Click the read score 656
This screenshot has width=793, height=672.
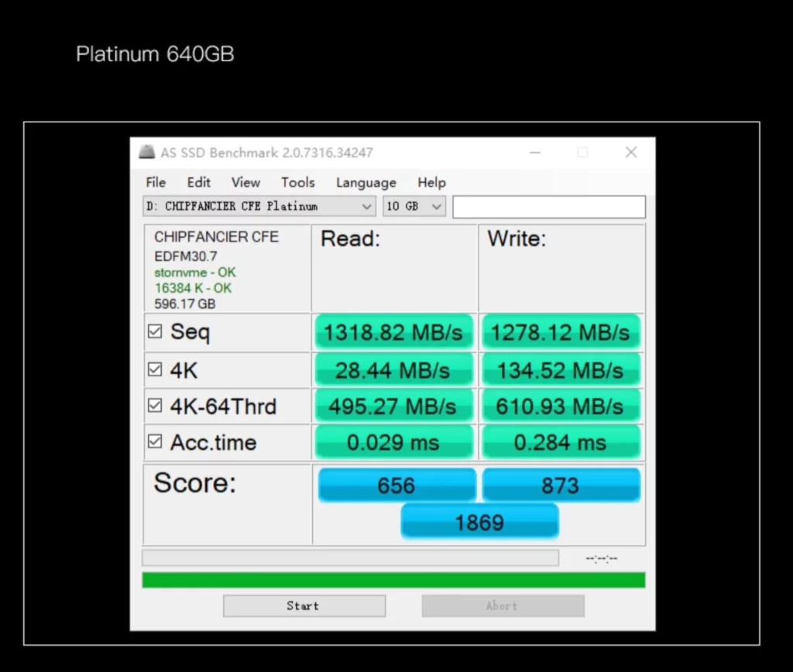397,485
